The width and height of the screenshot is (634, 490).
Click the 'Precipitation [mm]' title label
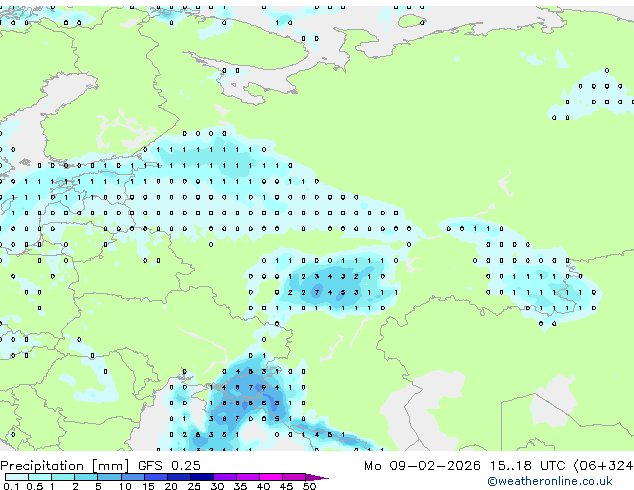click(x=65, y=466)
